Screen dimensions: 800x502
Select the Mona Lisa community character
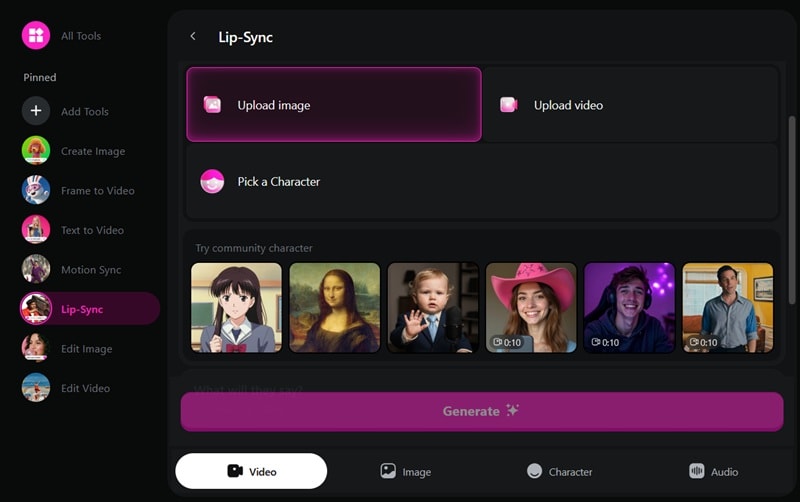(x=335, y=308)
